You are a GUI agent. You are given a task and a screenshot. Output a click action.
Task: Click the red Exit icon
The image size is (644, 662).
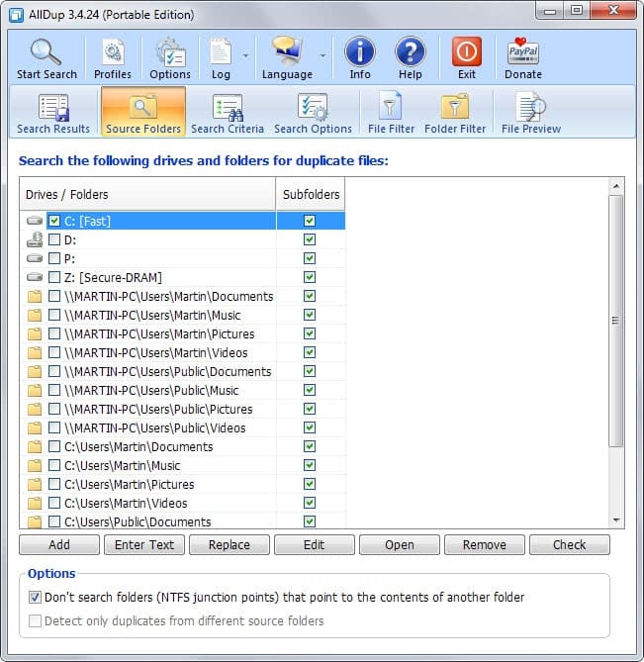[466, 51]
